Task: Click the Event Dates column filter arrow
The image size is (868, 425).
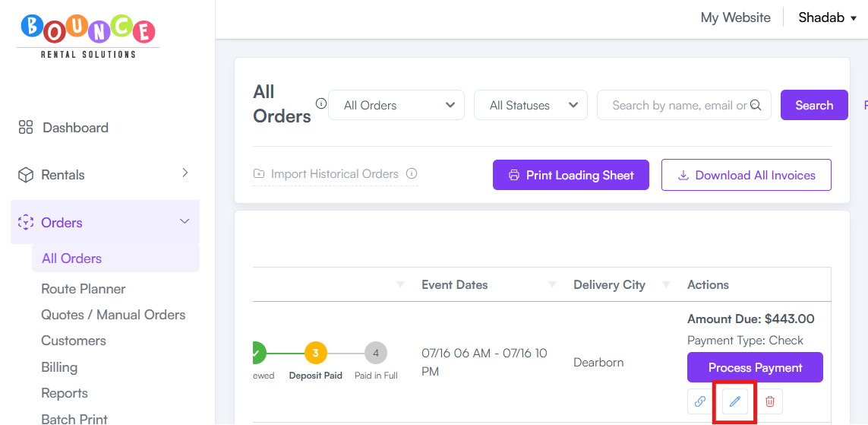Action: (x=552, y=285)
